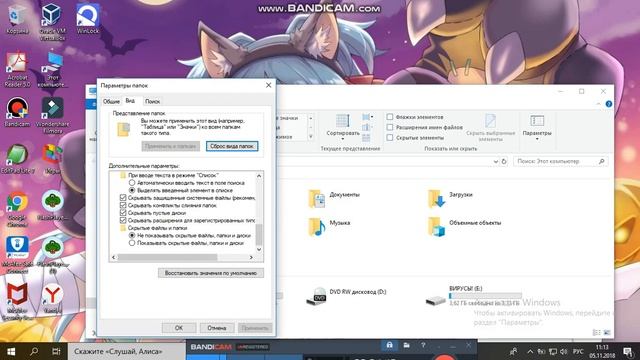
Task: Open the Документы folder in Explorer
Action: point(335,198)
